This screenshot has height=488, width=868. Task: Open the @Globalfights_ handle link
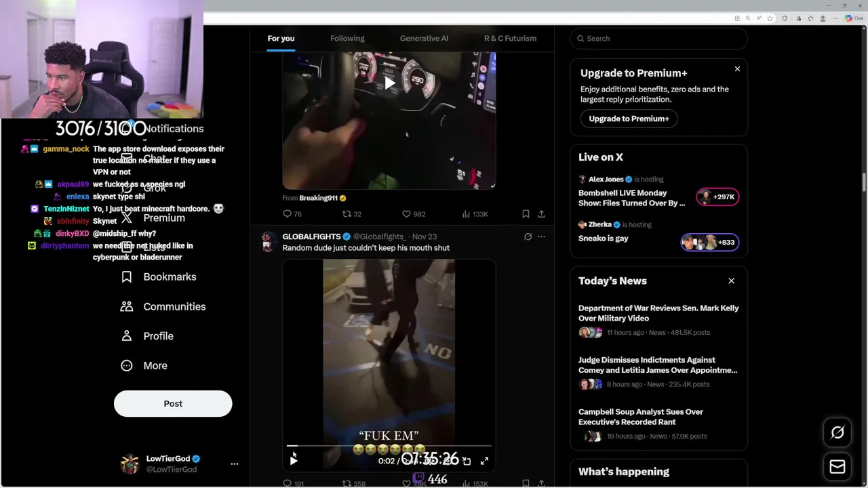(380, 237)
